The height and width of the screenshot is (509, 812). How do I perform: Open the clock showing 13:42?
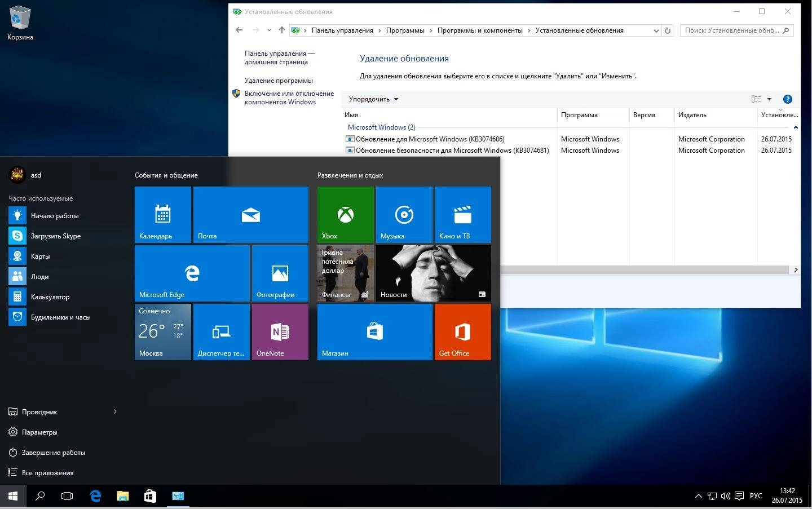pyautogui.click(x=787, y=496)
